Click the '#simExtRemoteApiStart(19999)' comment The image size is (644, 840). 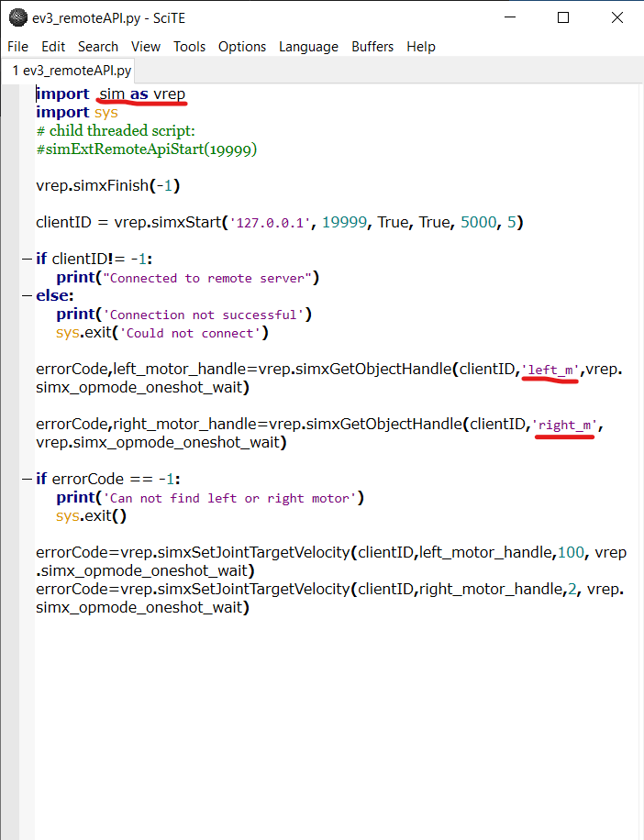coord(146,149)
